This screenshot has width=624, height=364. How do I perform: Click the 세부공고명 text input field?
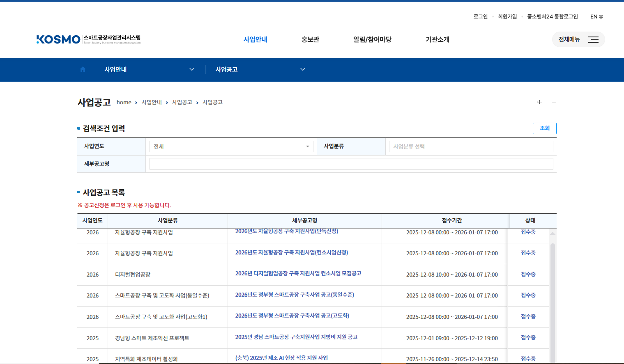click(x=351, y=164)
